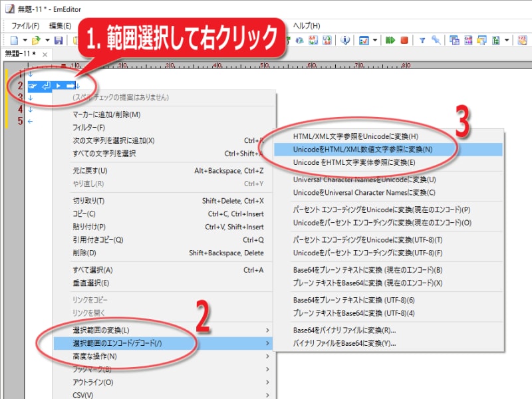Choose HTML/XML文字参照をUnicodeに変換(H)
Image resolution: width=532 pixels, height=399 pixels.
(388, 136)
